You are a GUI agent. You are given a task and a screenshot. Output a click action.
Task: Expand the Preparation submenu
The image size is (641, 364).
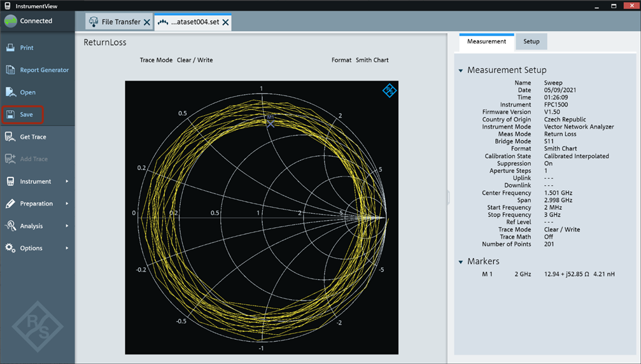click(67, 204)
